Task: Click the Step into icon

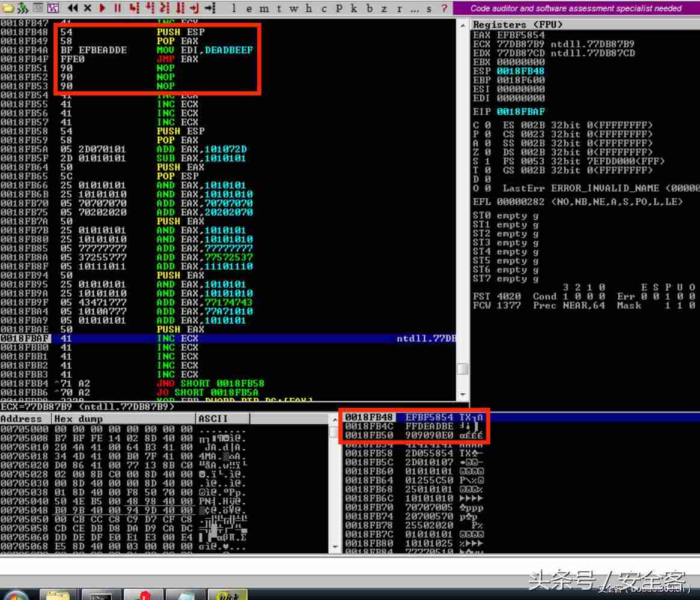Action: tap(135, 8)
